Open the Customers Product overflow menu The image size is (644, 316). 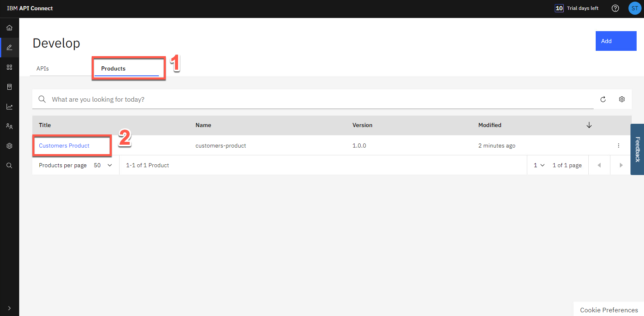coord(618,145)
